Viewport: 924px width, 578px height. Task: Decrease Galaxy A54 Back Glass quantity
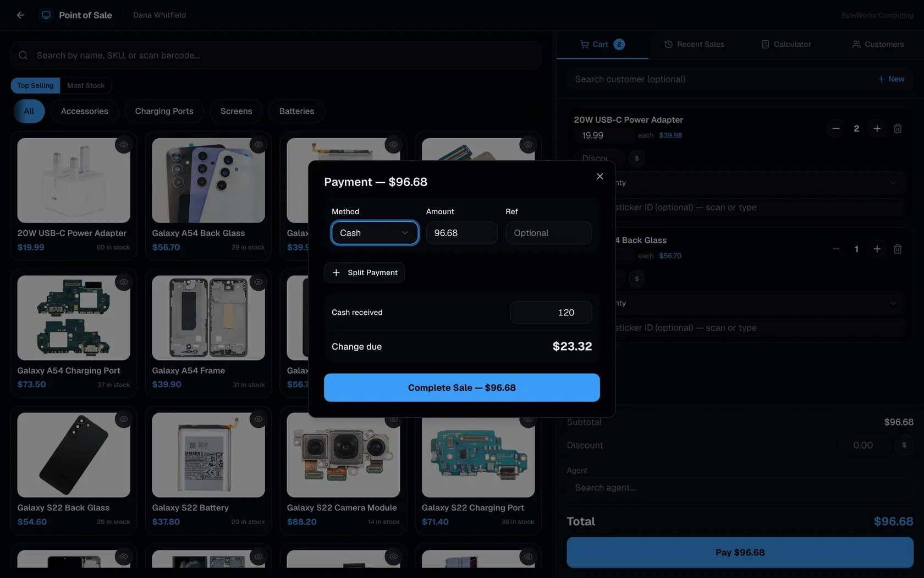click(836, 249)
